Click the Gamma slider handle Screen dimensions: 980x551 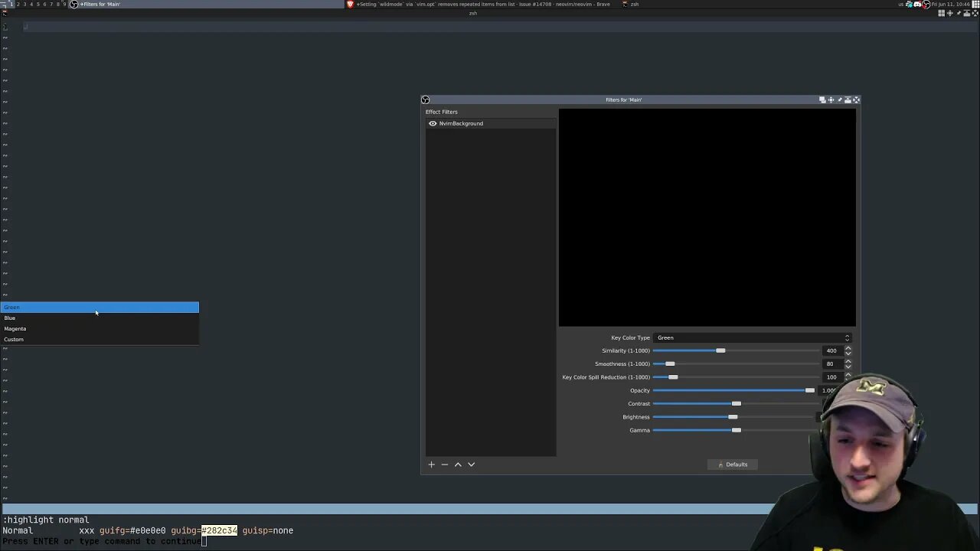737,430
